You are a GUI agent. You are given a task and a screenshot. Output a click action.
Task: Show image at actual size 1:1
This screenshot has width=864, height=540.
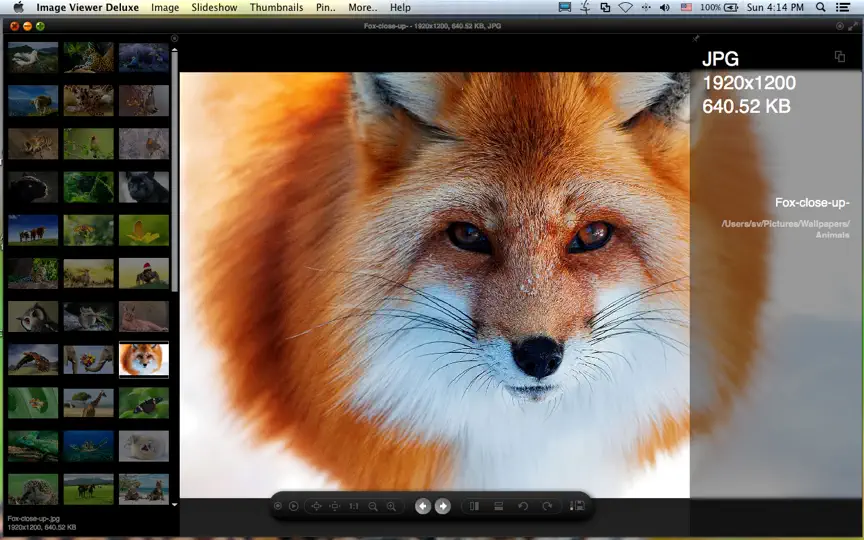[x=354, y=506]
